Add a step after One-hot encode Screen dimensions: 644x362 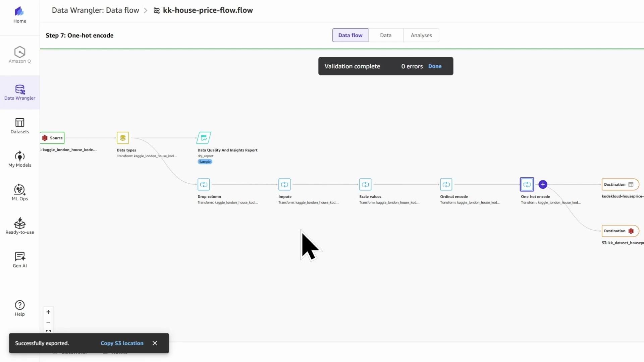(543, 184)
